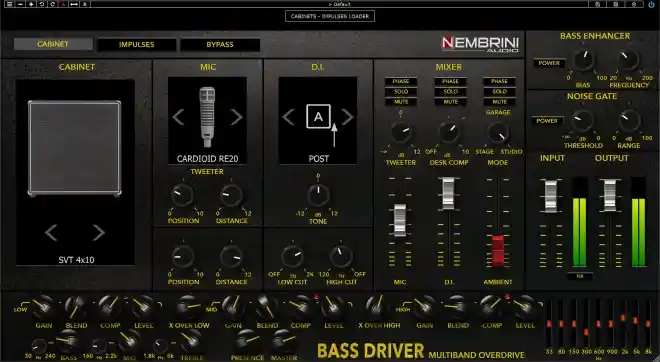Select previous cabinet with left arrow
Image resolution: width=660 pixels, height=362 pixels.
pyautogui.click(x=51, y=232)
